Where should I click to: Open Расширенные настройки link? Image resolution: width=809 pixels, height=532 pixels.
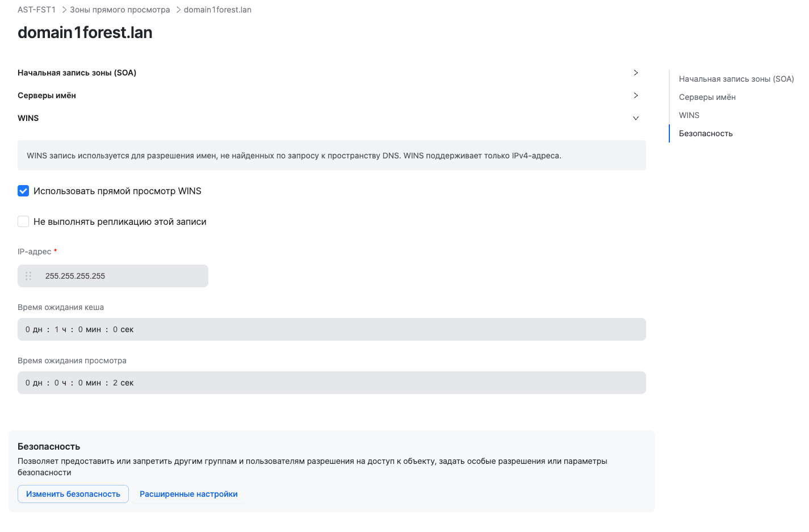coord(188,494)
